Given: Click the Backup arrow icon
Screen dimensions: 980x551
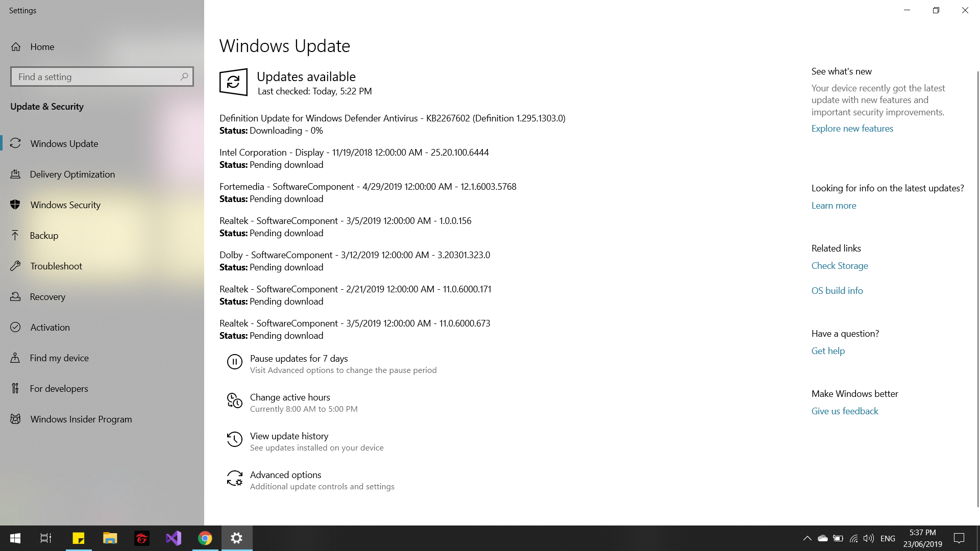Looking at the screenshot, I should [x=15, y=235].
